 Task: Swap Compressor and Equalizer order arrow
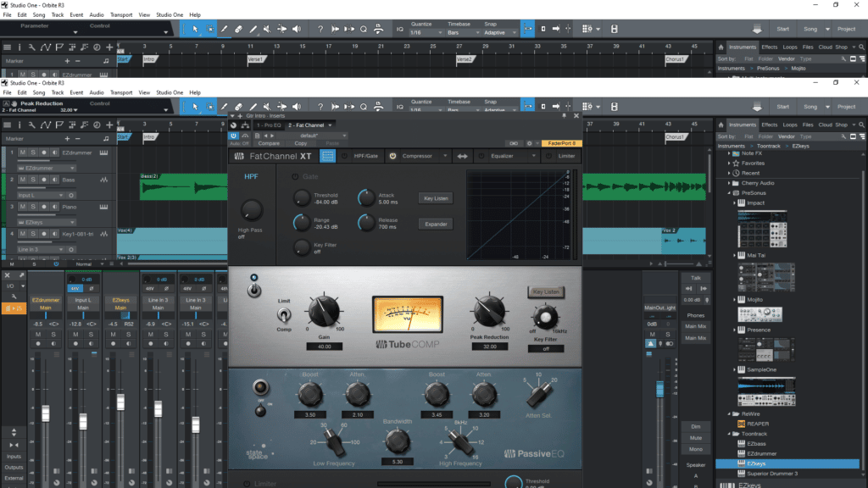[462, 157]
